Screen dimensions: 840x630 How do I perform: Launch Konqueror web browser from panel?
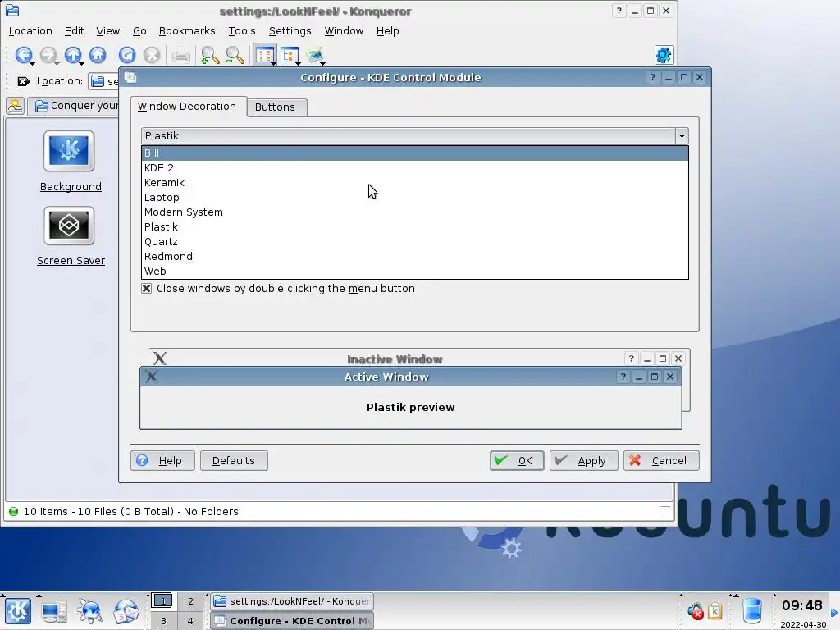89,611
